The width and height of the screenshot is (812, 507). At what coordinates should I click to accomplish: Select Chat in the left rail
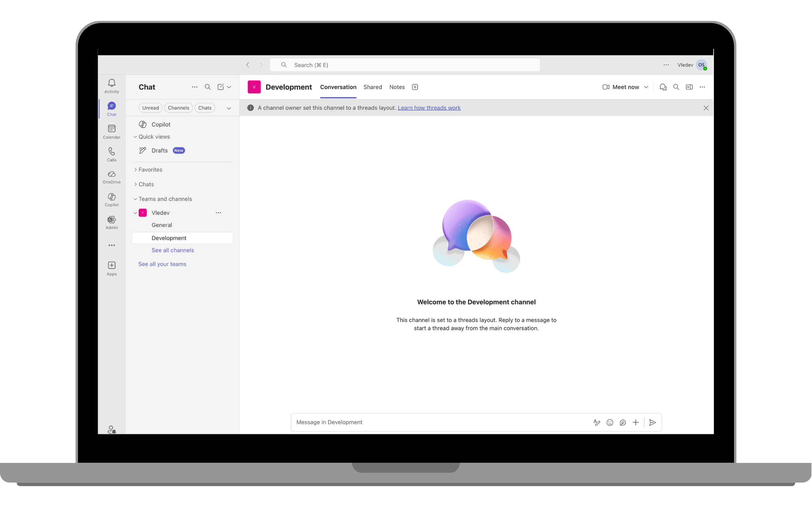112,109
